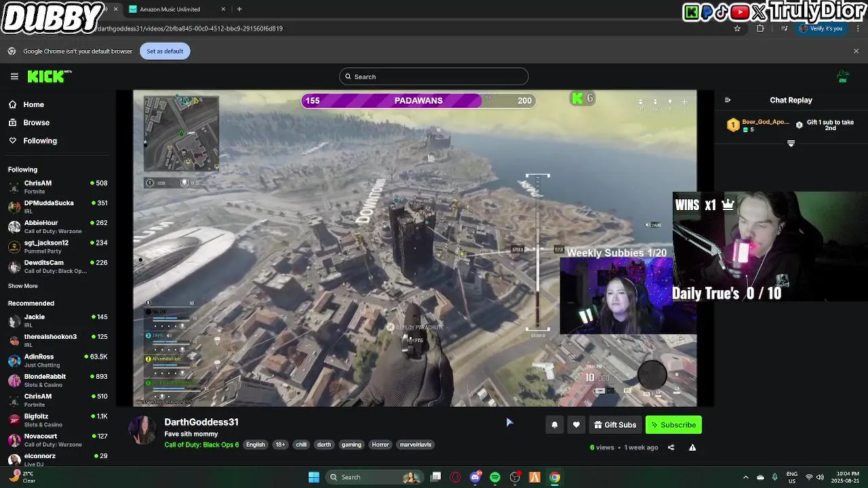The image size is (868, 488).
Task: Click the video player to pause
Action: (x=414, y=248)
